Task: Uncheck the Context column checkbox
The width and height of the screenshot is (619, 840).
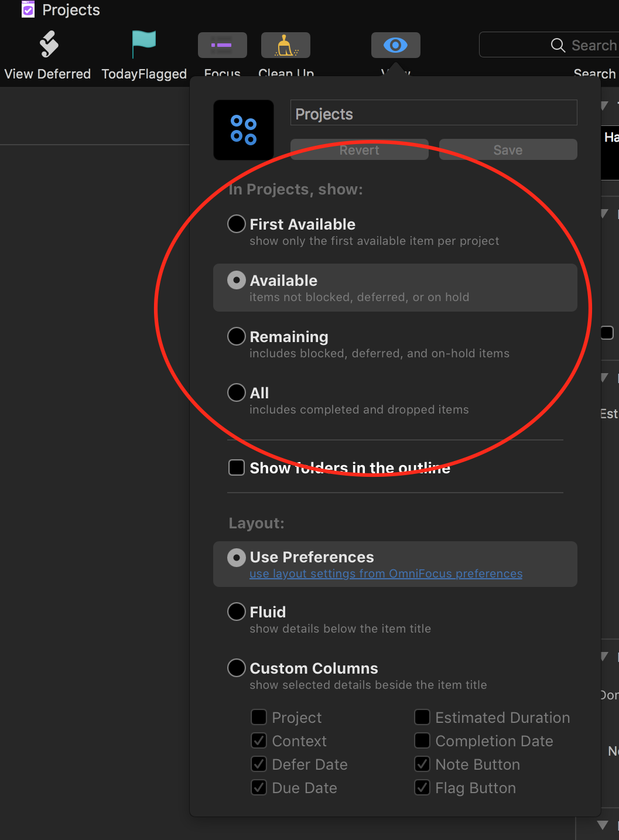Action: [259, 740]
